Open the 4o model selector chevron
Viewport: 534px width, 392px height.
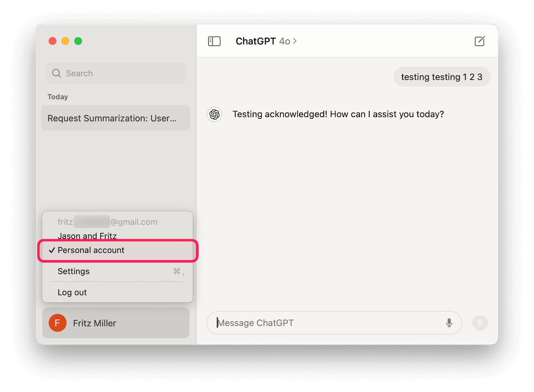(x=295, y=41)
